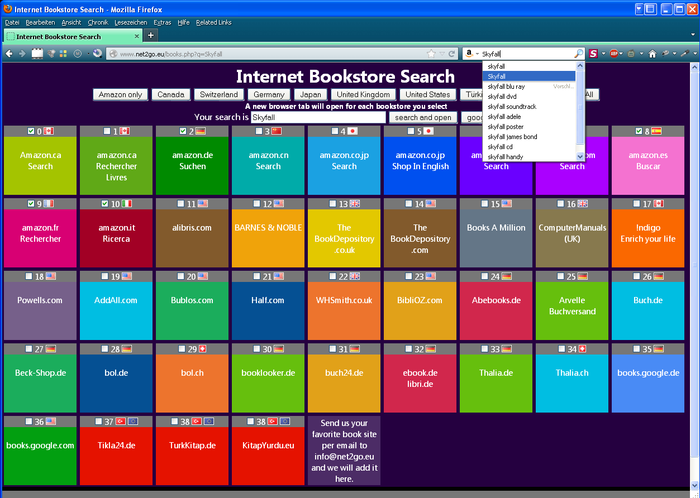The height and width of the screenshot is (498, 700).
Task: Click the pink S toolbar icon
Action: pos(593,54)
